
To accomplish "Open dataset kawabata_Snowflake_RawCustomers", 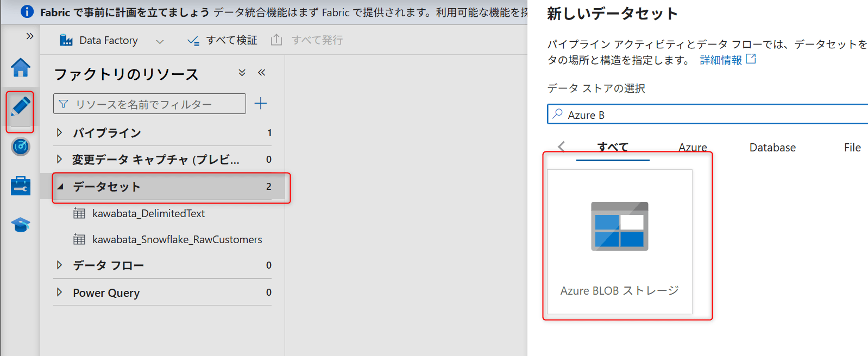I will point(177,239).
